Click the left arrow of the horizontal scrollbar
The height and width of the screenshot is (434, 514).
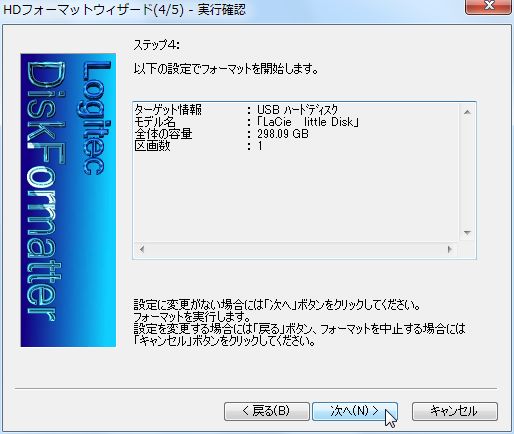tap(142, 249)
